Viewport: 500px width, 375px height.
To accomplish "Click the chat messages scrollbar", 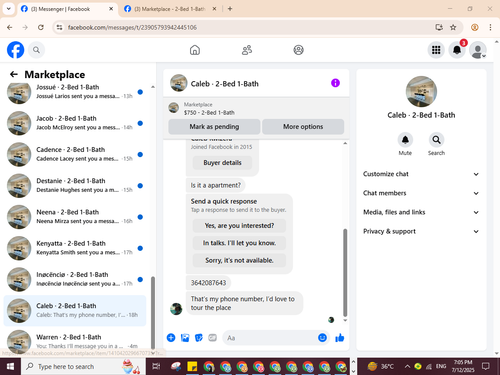I will [345, 272].
